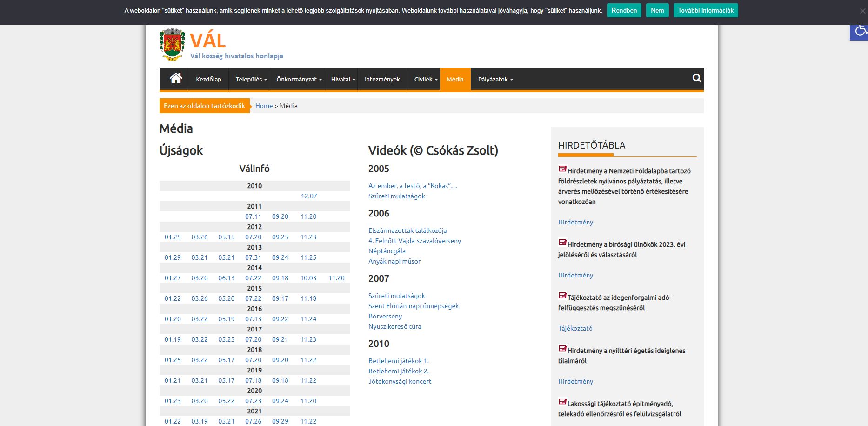Screen dimensions: 868x426
Task: Open notice title Tájékoztató az idegenforgalmi adó-felfüggesztés
Action: [x=615, y=303]
